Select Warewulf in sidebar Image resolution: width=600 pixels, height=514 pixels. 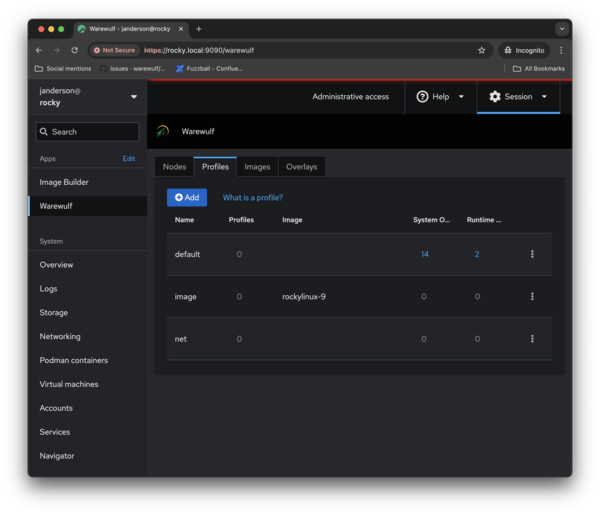pos(88,206)
